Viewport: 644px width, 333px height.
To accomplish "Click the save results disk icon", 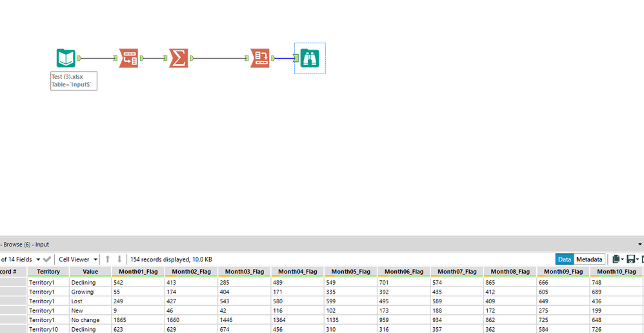I will (630, 259).
